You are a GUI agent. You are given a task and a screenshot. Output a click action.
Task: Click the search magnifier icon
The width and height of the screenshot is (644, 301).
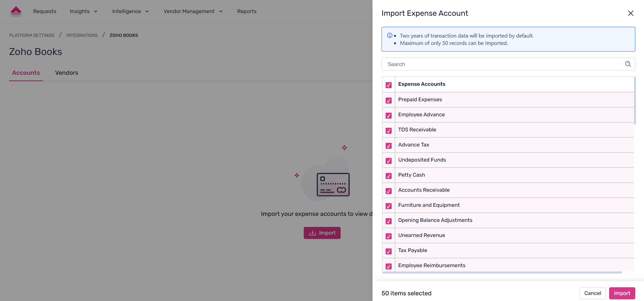coord(628,64)
